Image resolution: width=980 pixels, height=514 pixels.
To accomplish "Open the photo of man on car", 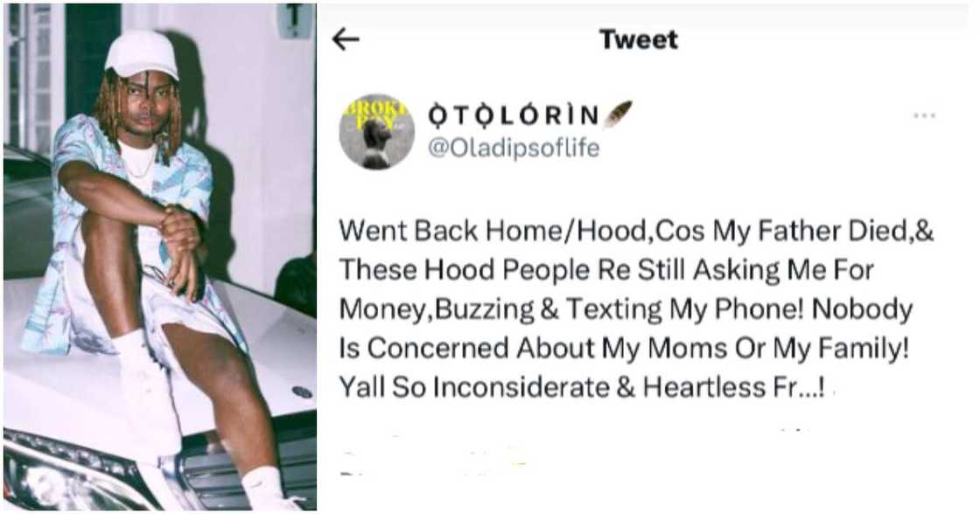I will pos(159,257).
